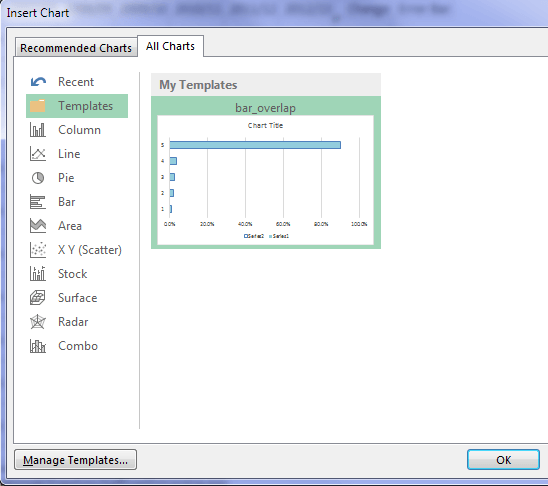Click the Radar category label
The image size is (548, 486).
click(73, 322)
